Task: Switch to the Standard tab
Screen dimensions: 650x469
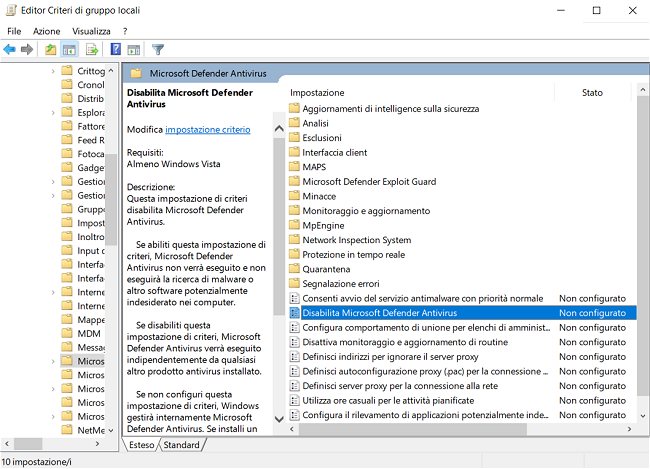Action: [181, 445]
